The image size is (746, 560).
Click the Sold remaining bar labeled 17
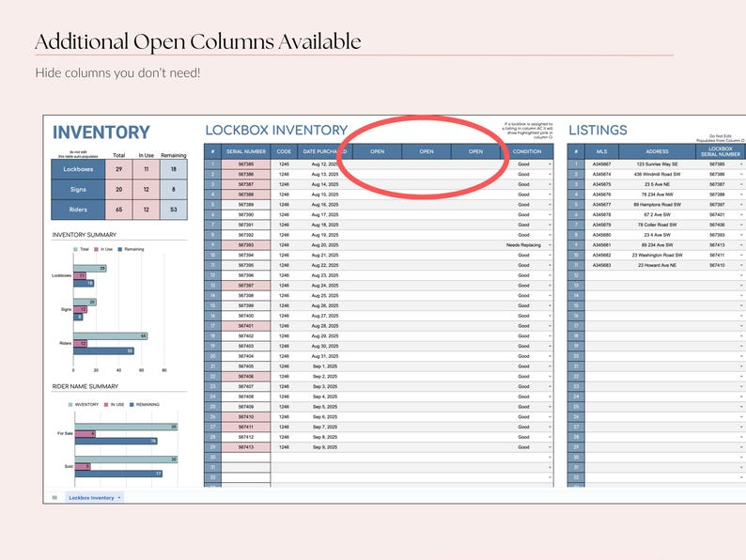pos(118,474)
